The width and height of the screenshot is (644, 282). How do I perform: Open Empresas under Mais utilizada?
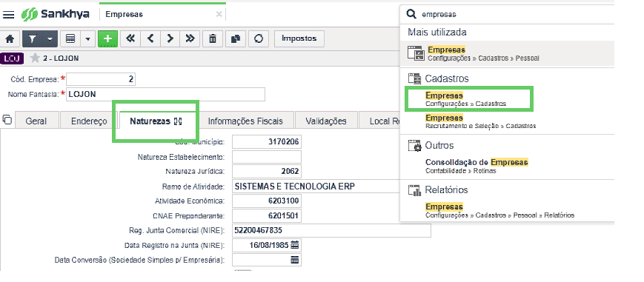[x=507, y=54]
